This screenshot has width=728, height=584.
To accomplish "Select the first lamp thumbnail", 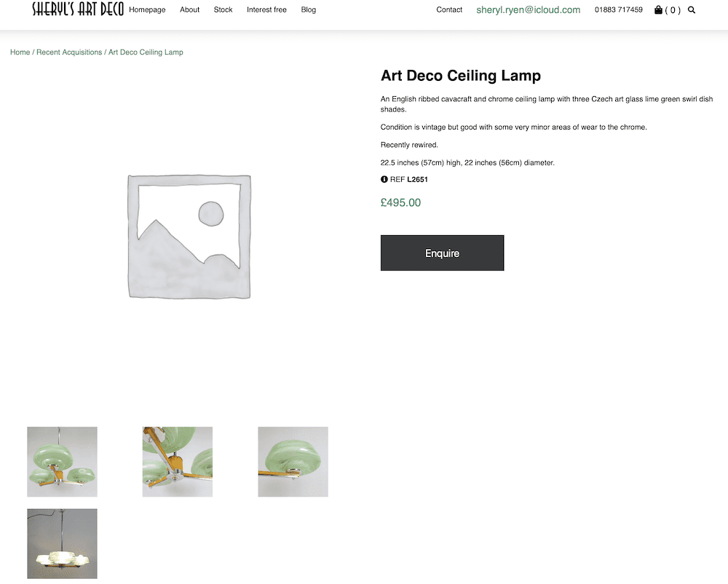I will [x=62, y=462].
